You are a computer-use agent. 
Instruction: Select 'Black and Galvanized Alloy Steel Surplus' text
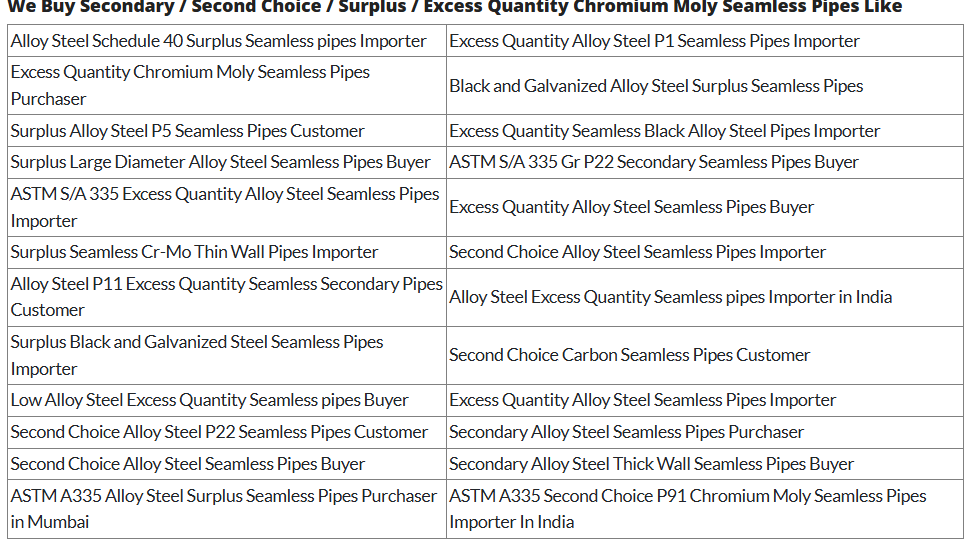(656, 86)
